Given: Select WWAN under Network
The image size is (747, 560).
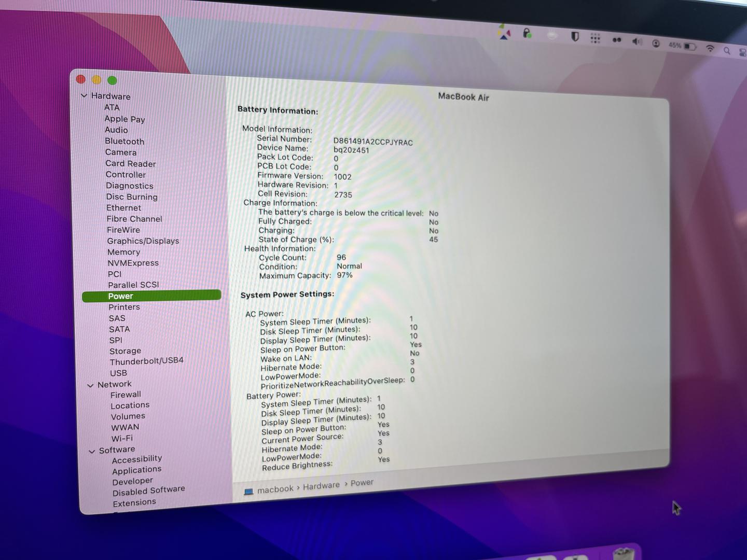Looking at the screenshot, I should pyautogui.click(x=125, y=427).
